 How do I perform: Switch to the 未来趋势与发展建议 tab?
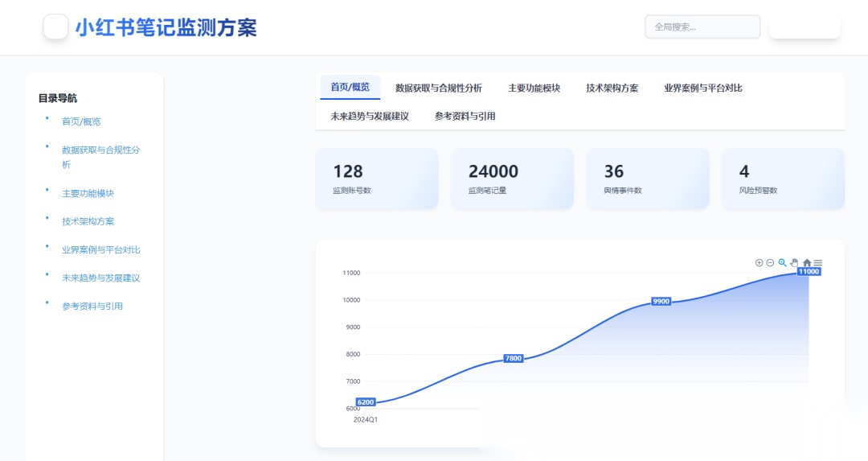click(370, 117)
